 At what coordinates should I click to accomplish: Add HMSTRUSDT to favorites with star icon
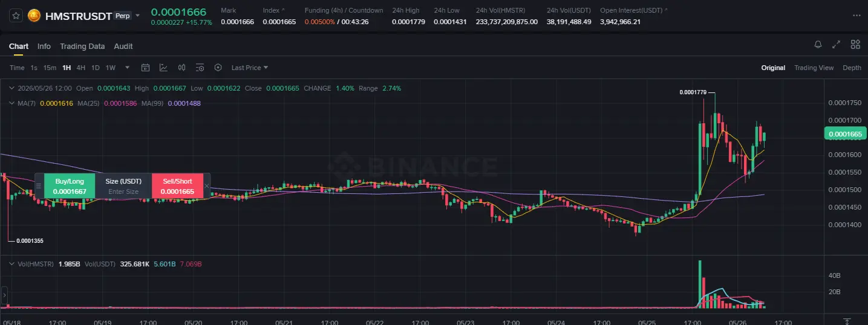(x=16, y=16)
